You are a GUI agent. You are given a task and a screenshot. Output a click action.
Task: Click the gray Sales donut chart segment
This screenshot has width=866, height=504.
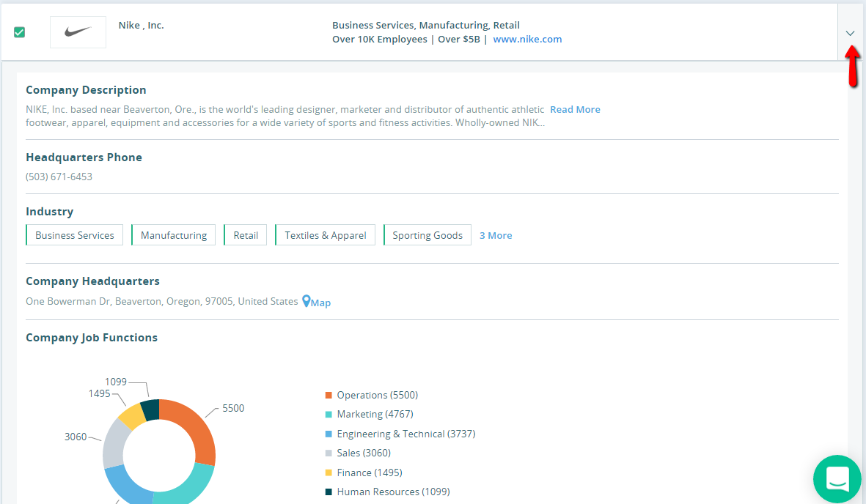coord(115,446)
